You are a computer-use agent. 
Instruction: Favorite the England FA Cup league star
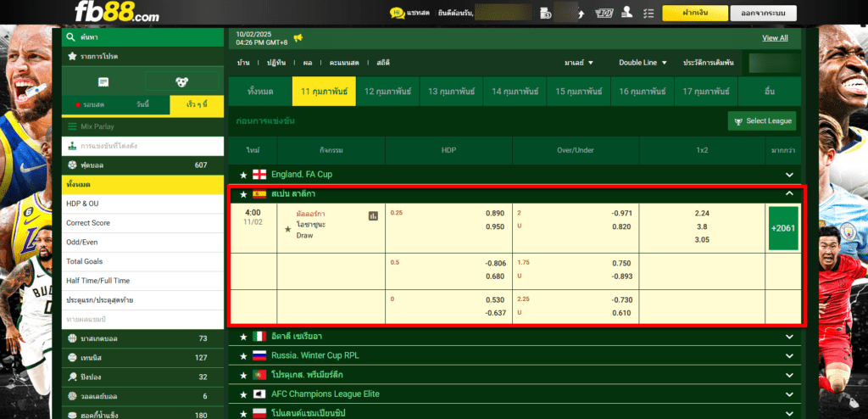[x=243, y=175]
